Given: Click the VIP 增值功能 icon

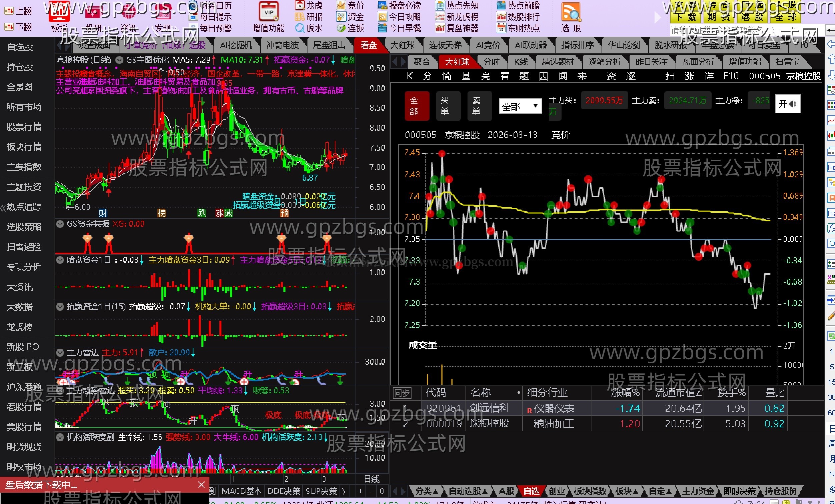Looking at the screenshot, I should click(268, 12).
